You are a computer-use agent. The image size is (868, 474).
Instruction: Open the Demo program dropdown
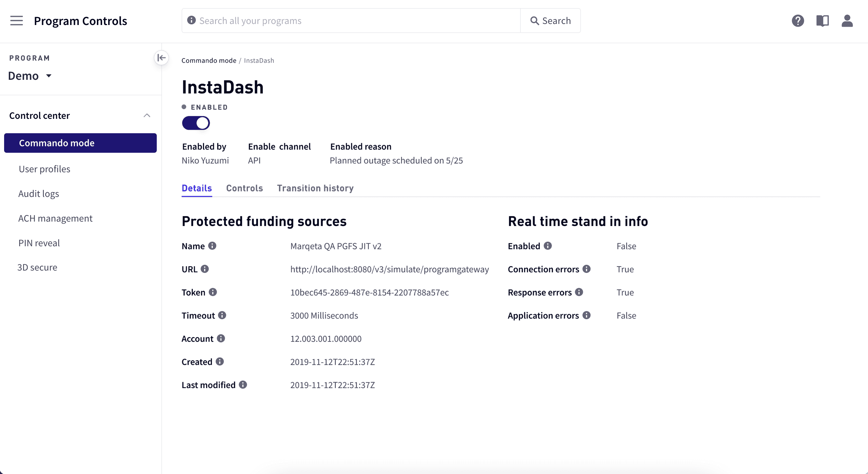point(30,76)
